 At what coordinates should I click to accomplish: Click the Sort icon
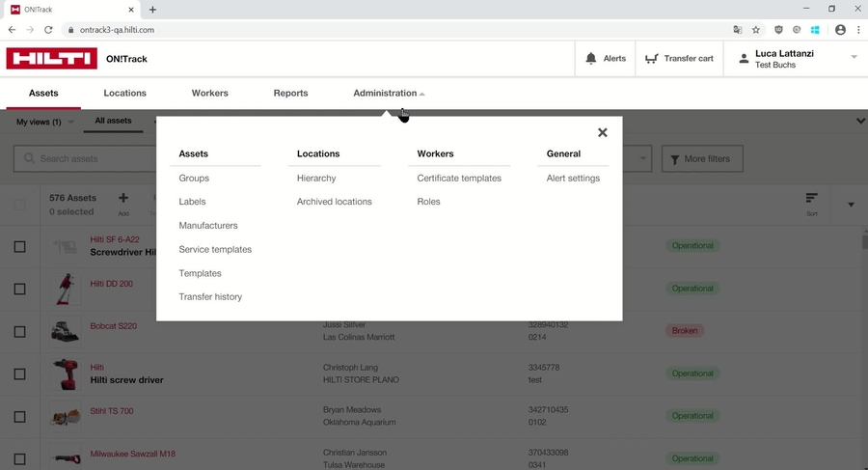pyautogui.click(x=811, y=199)
